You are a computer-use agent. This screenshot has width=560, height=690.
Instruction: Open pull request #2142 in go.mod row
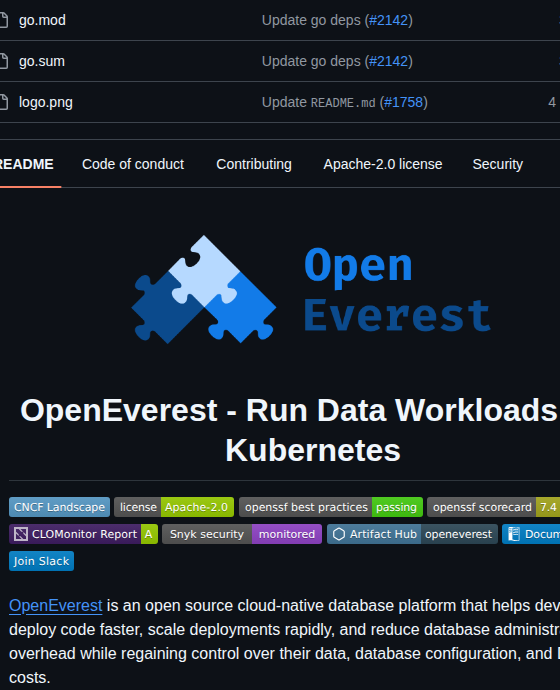click(388, 20)
